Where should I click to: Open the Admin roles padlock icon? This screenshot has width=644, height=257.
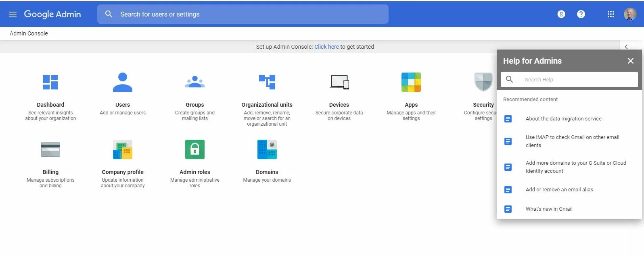click(x=195, y=149)
